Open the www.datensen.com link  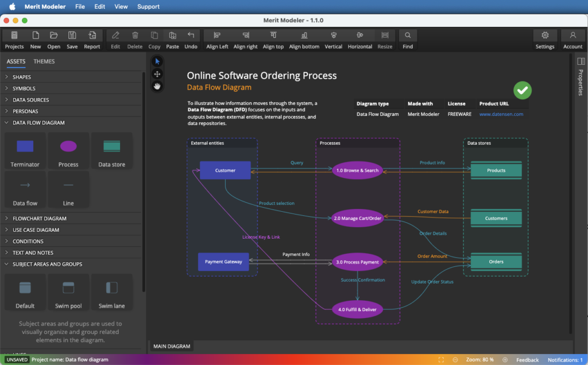(x=501, y=114)
